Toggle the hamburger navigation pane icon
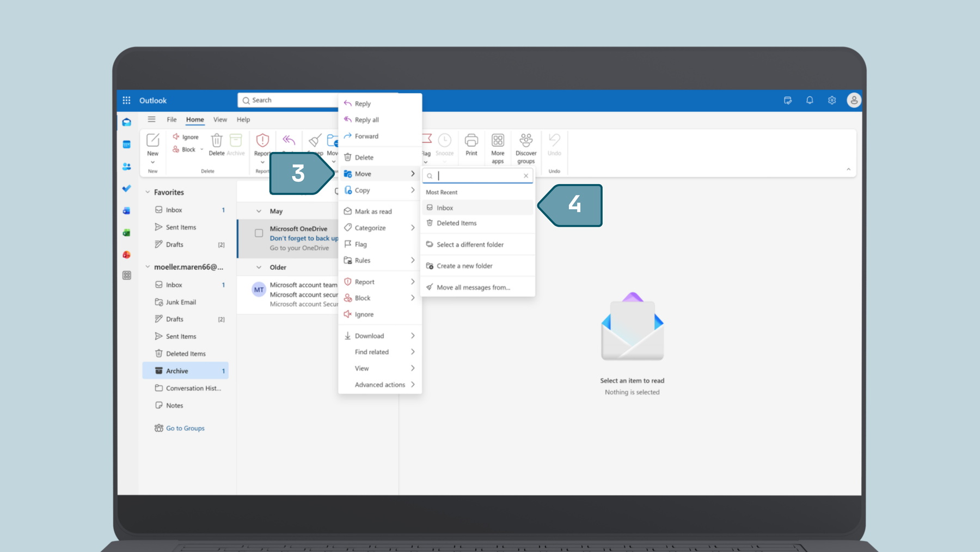Screen dimensions: 980x552 point(151,119)
